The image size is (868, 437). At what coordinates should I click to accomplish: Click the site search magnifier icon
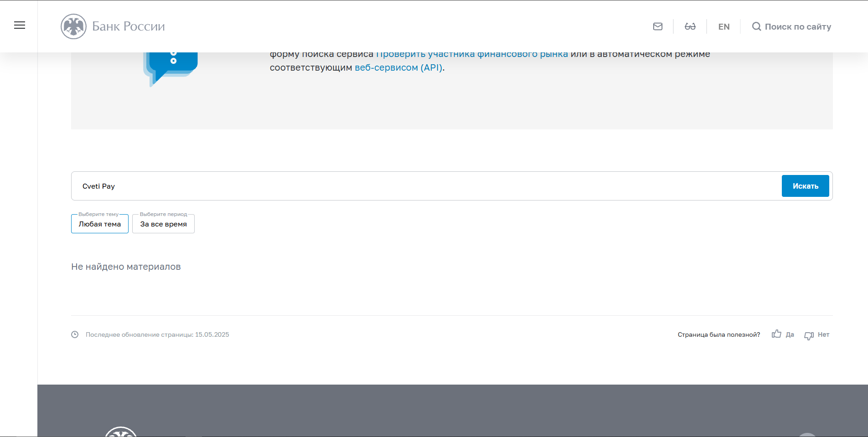pyautogui.click(x=756, y=26)
